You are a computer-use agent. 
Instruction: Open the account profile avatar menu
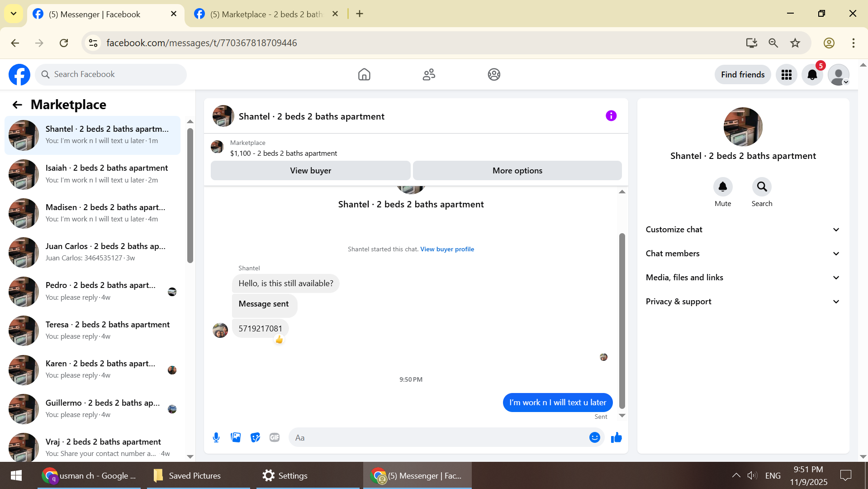point(839,75)
